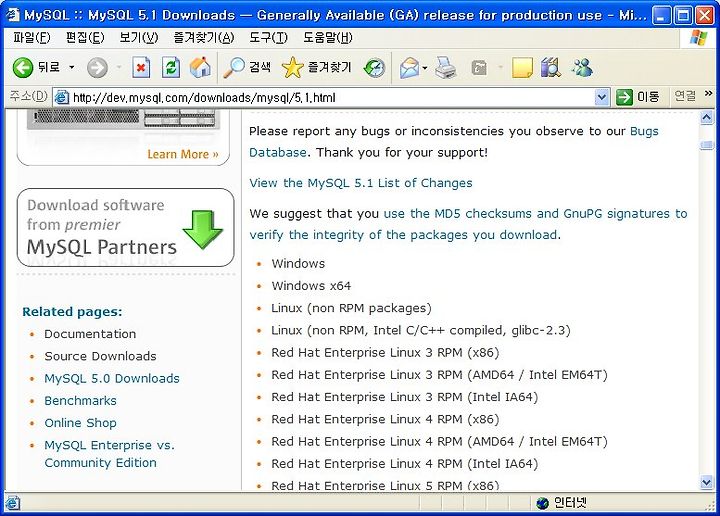Viewport: 720px width, 516px height.
Task: Click the yellow note Discuss icon
Action: point(522,68)
